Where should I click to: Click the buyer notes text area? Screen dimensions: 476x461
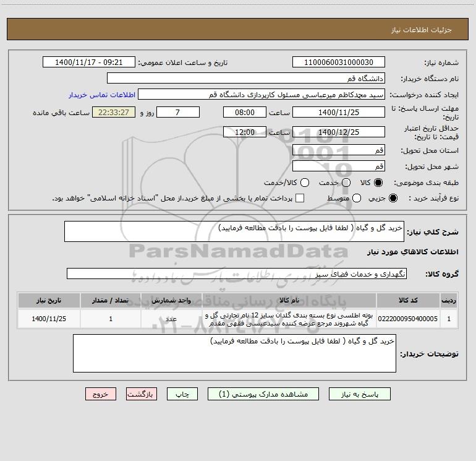234,353
